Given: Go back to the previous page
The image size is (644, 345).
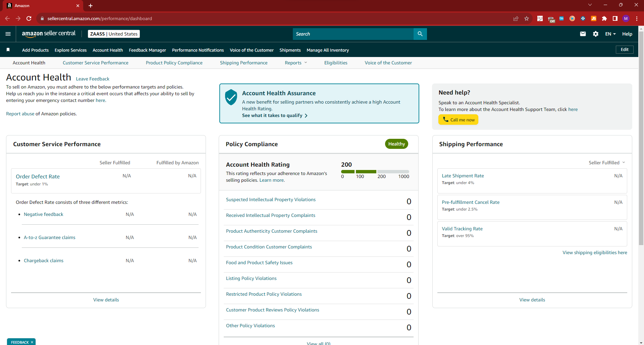Looking at the screenshot, I should point(7,18).
